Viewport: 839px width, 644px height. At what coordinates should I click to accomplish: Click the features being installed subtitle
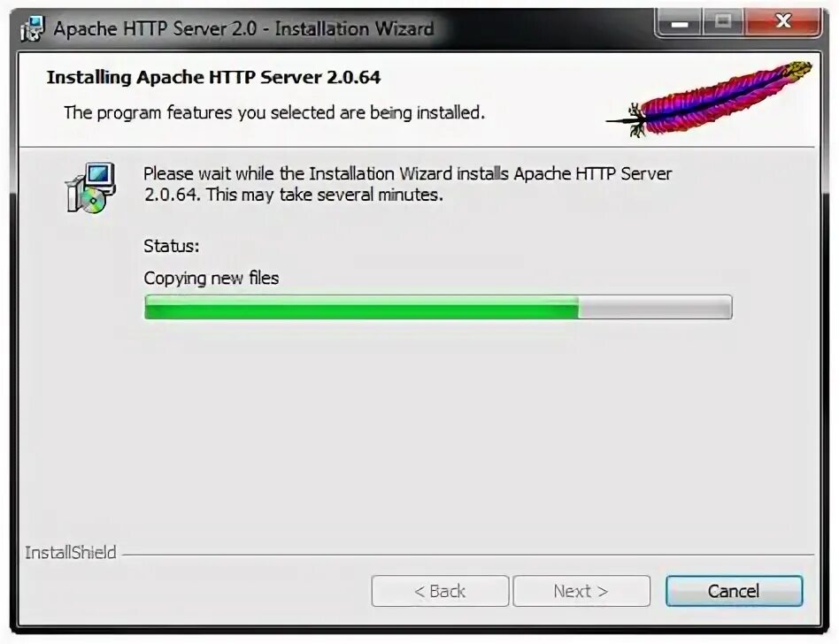(x=274, y=113)
